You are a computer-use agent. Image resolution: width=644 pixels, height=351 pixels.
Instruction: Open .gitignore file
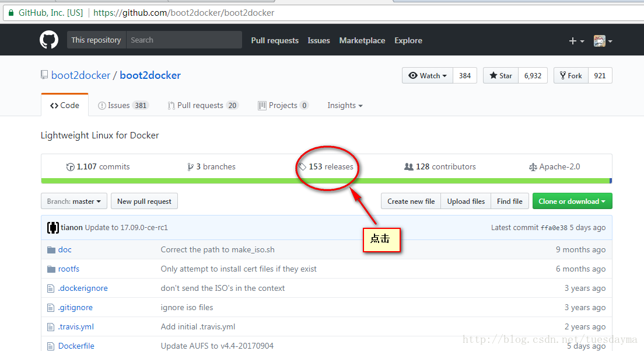76,307
